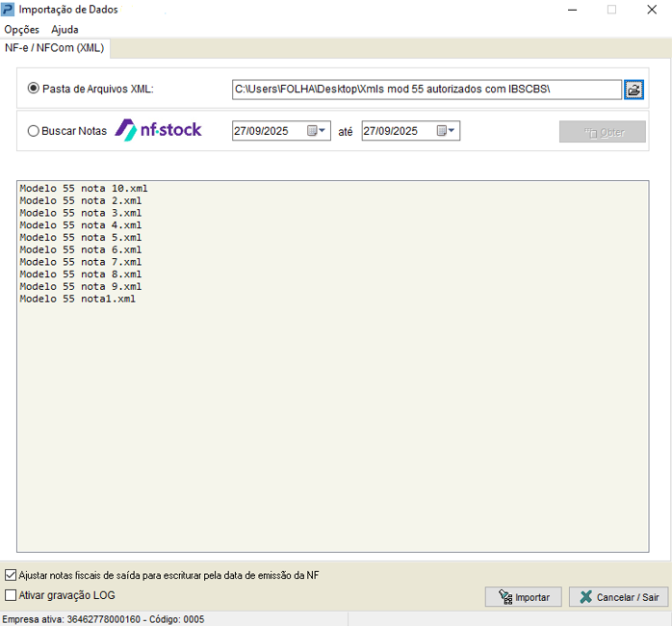672x626 pixels.
Task: Select the Buscar Notas radio button
Action: click(x=33, y=131)
